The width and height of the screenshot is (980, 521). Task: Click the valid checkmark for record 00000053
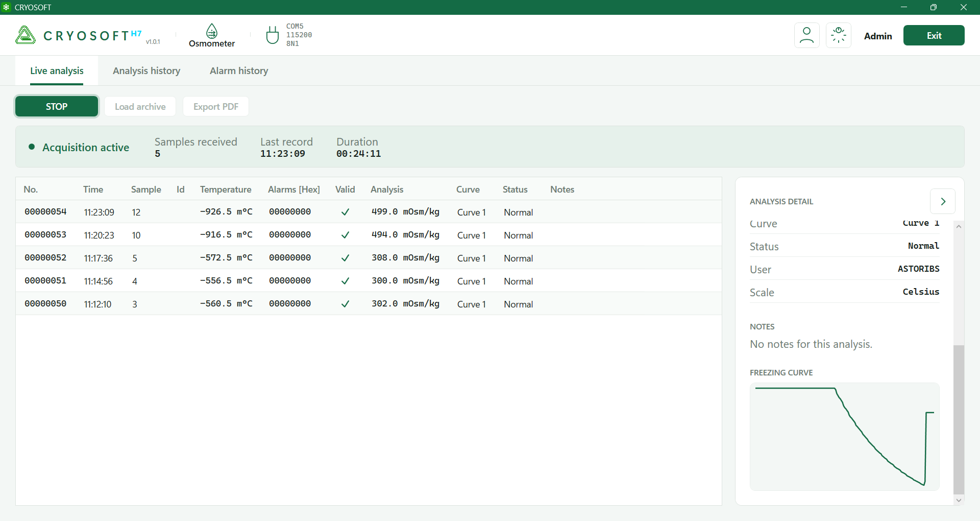tap(345, 235)
